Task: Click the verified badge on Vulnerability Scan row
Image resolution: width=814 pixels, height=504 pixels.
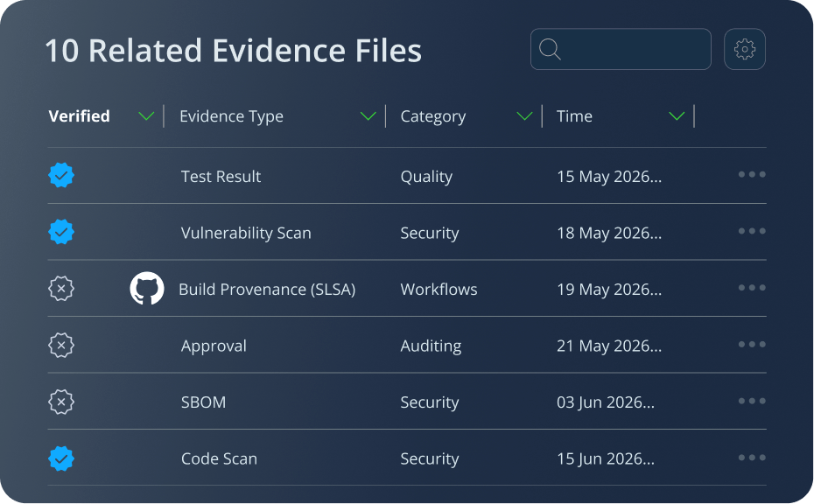Action: point(61,232)
